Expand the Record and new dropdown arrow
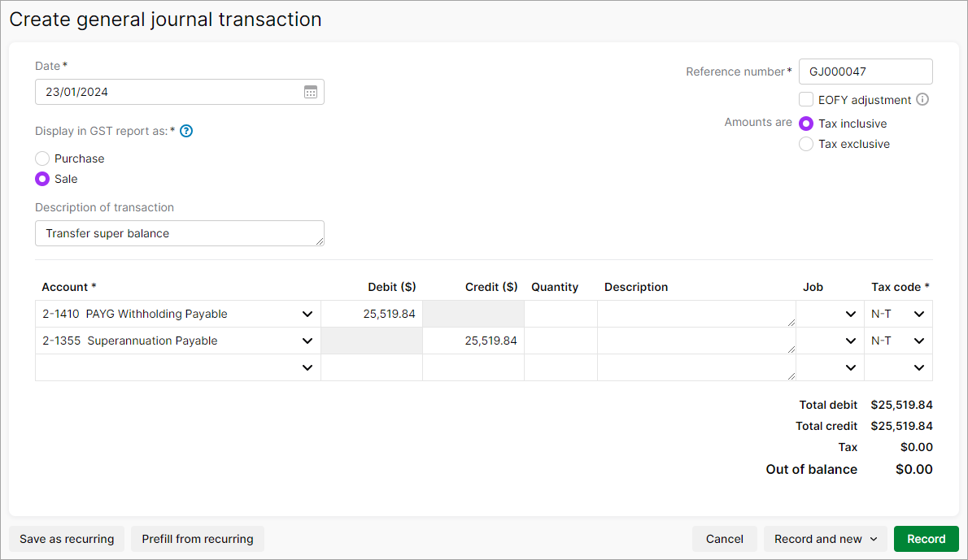Screen dimensions: 968x560 pyautogui.click(x=874, y=539)
